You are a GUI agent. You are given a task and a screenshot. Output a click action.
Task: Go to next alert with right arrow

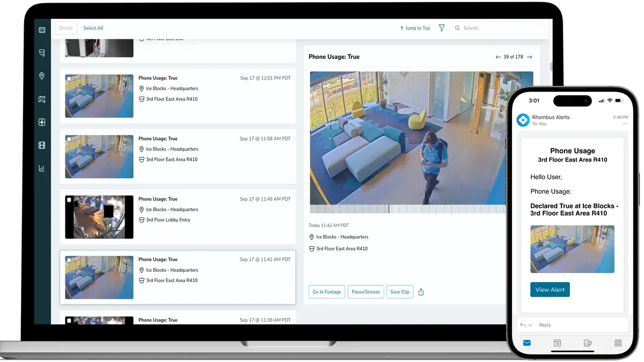(x=530, y=57)
